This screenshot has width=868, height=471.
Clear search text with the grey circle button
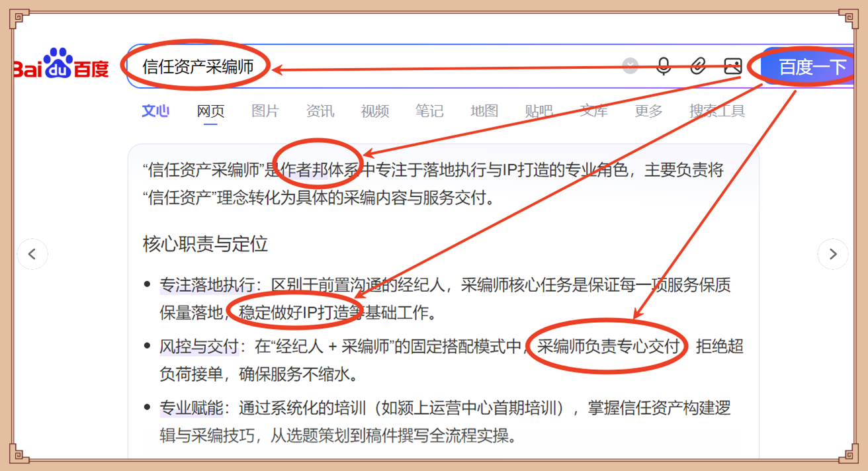(630, 65)
